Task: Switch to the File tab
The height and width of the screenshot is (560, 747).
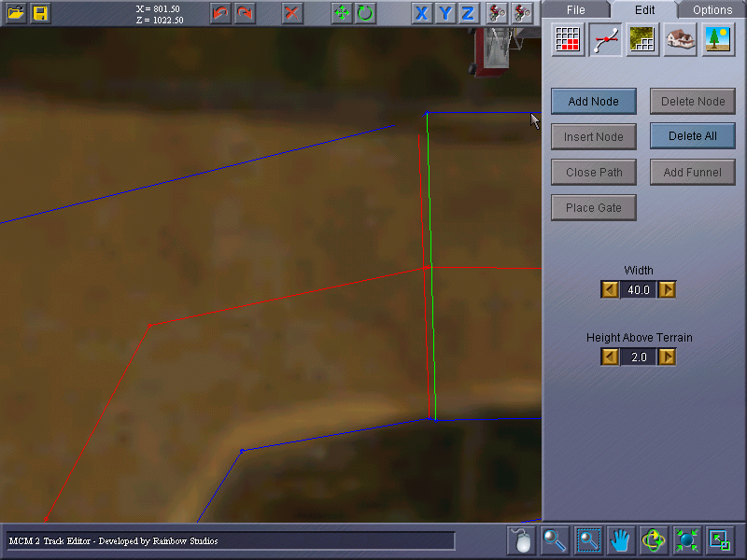Action: coord(575,10)
